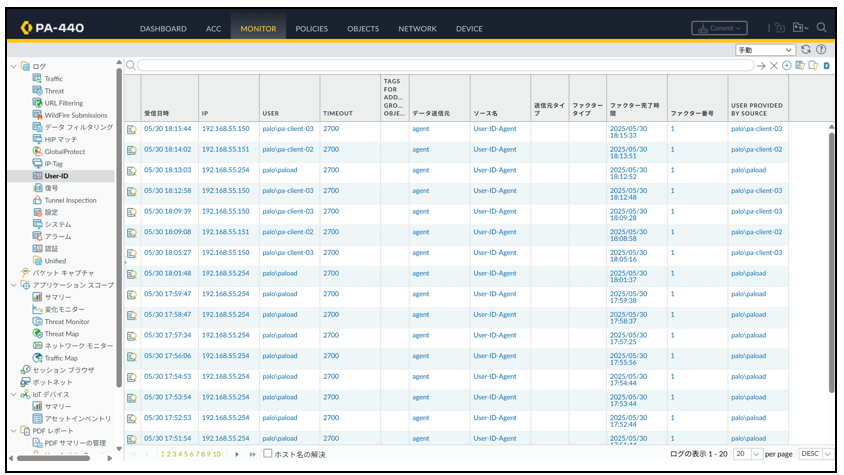Open the 手動 refresh interval dropdown
Viewport: 844px width, 475px height.
pos(765,50)
